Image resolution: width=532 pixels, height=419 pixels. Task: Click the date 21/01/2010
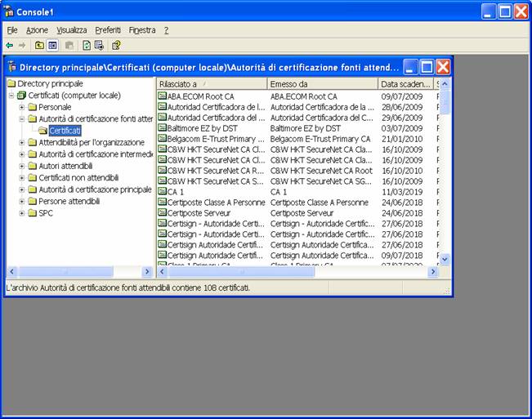click(402, 139)
